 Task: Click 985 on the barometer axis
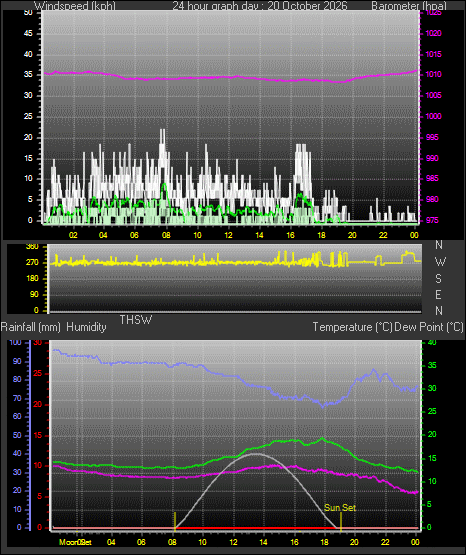pyautogui.click(x=432, y=178)
